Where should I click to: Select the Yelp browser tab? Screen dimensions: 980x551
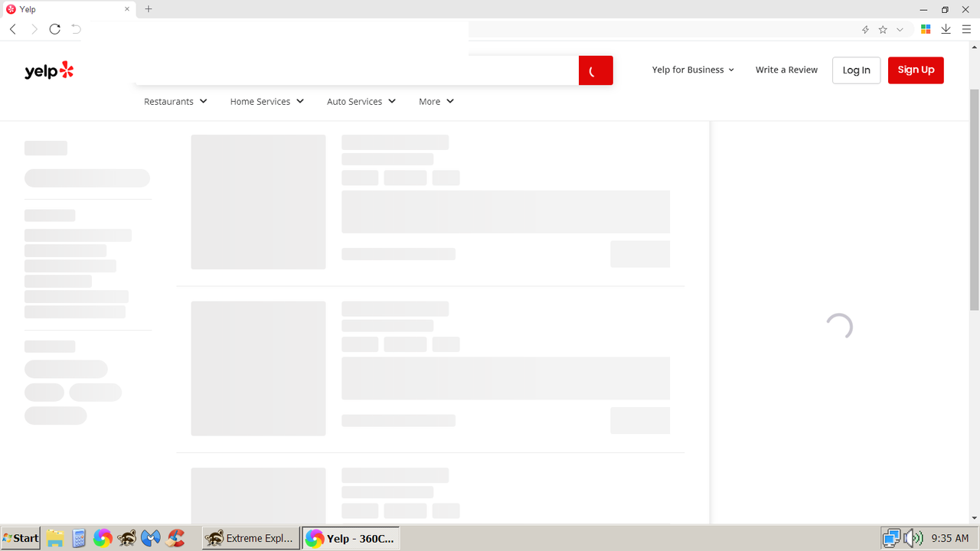click(x=69, y=9)
